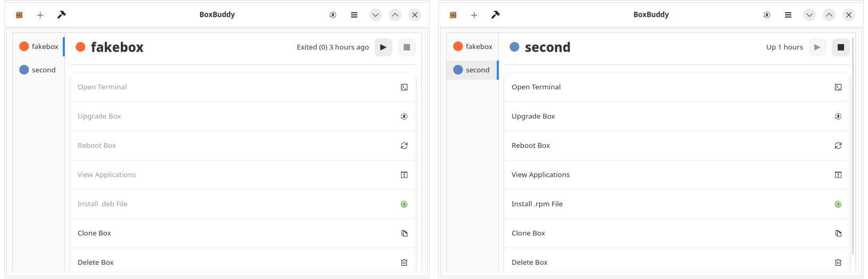Click View Applications text in second box window
Image resolution: width=868 pixels, height=279 pixels.
click(540, 175)
